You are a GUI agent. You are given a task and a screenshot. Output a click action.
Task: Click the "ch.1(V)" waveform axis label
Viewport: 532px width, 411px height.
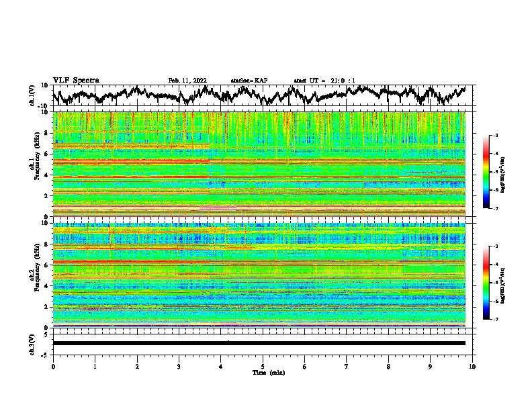click(x=32, y=95)
